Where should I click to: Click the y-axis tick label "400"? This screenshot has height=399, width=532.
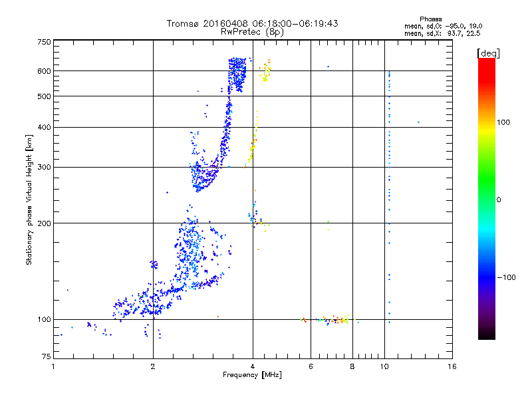click(x=44, y=127)
